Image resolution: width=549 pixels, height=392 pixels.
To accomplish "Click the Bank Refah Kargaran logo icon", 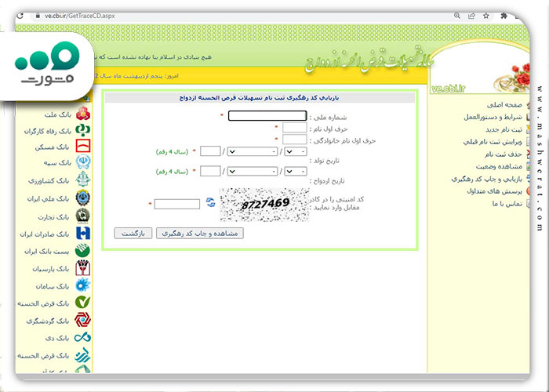I will pos(83,130).
